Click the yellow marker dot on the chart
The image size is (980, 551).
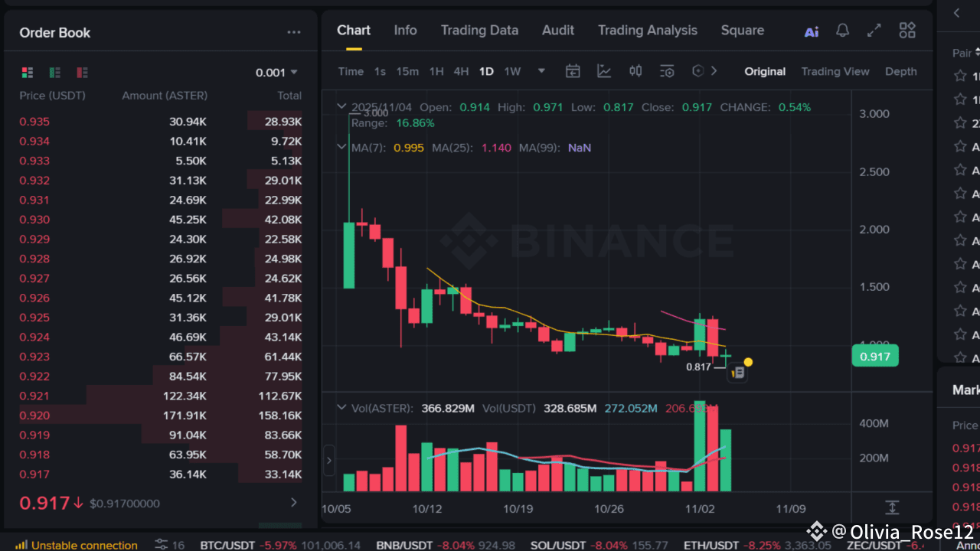pyautogui.click(x=748, y=362)
